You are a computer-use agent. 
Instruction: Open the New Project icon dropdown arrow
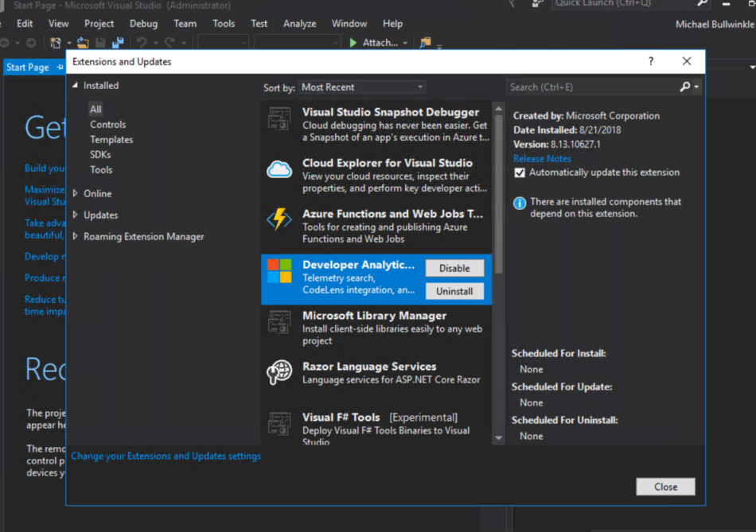pos(68,43)
